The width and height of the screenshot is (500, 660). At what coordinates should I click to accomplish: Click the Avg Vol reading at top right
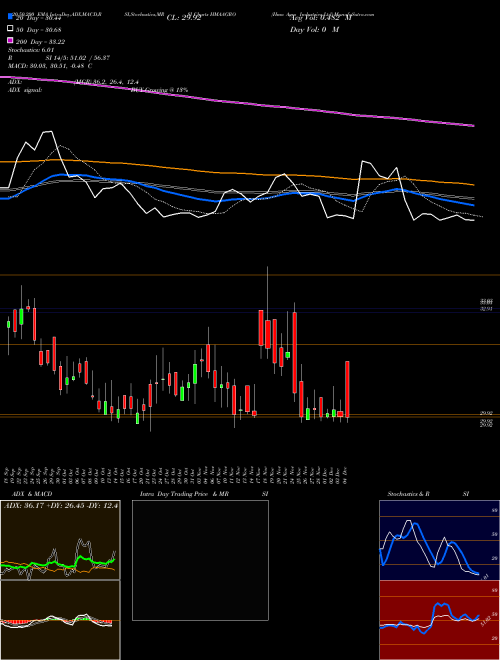click(x=320, y=18)
